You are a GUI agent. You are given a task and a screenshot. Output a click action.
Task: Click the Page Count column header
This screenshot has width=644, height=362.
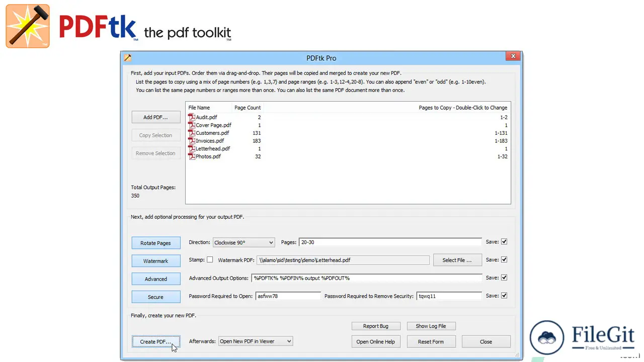point(248,108)
